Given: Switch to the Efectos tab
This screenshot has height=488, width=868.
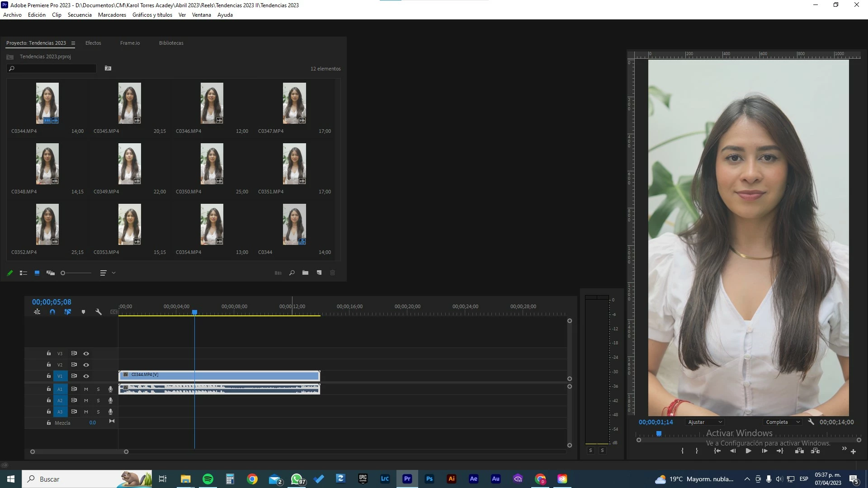Looking at the screenshot, I should pyautogui.click(x=93, y=43).
